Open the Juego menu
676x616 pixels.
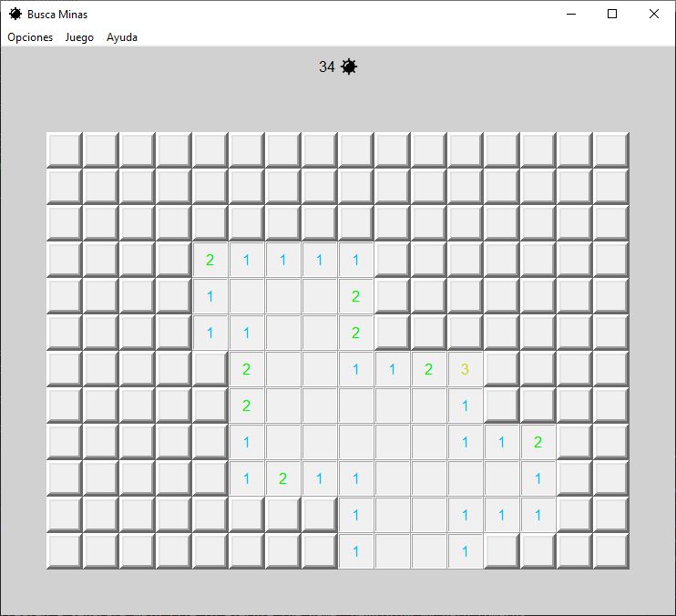click(x=79, y=37)
